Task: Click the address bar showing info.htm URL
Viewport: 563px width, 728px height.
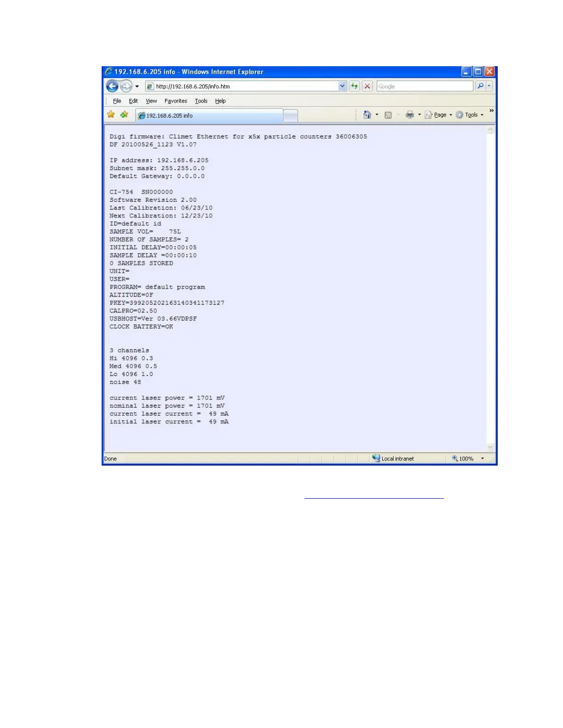Action: tap(241, 86)
